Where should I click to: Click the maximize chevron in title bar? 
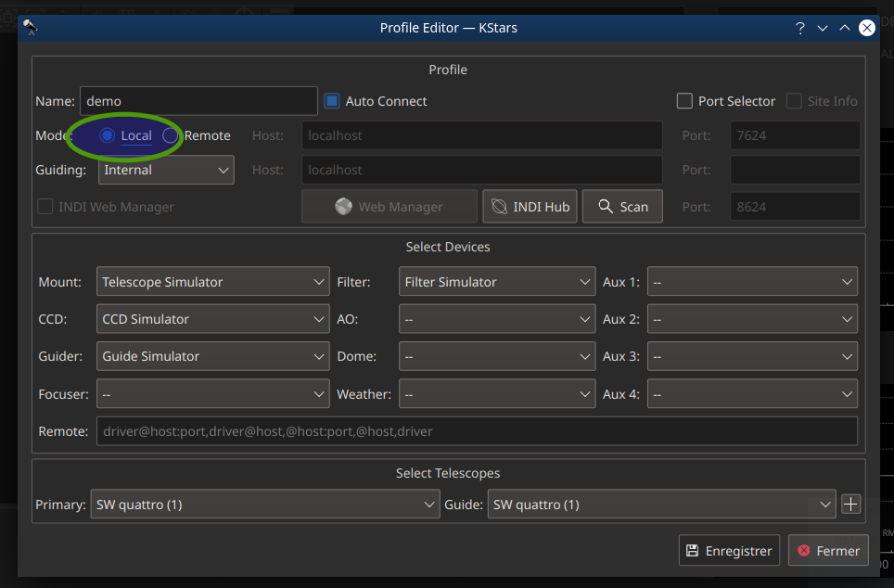(845, 28)
